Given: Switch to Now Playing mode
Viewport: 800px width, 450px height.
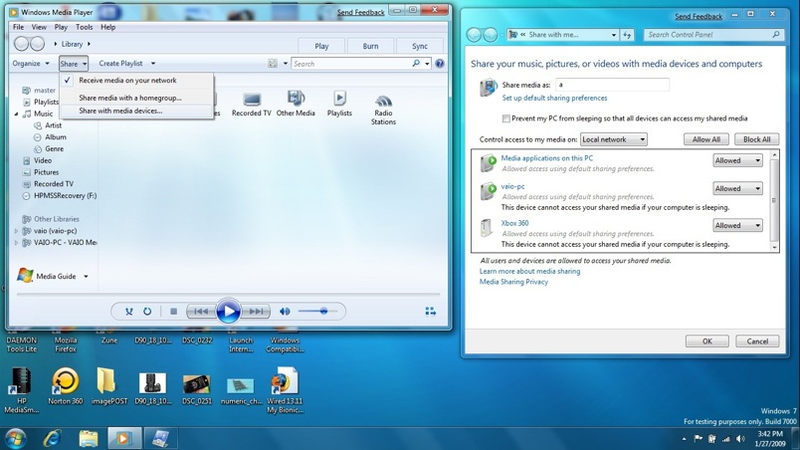Looking at the screenshot, I should (x=430, y=311).
